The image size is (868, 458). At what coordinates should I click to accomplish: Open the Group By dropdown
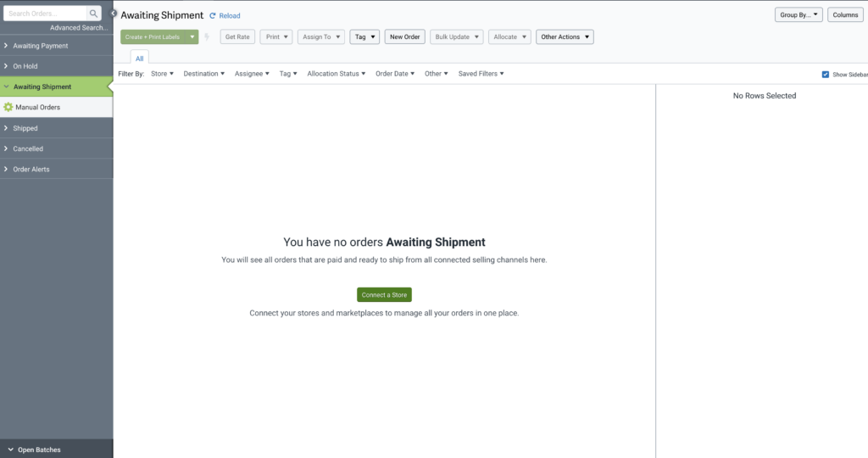coord(798,15)
